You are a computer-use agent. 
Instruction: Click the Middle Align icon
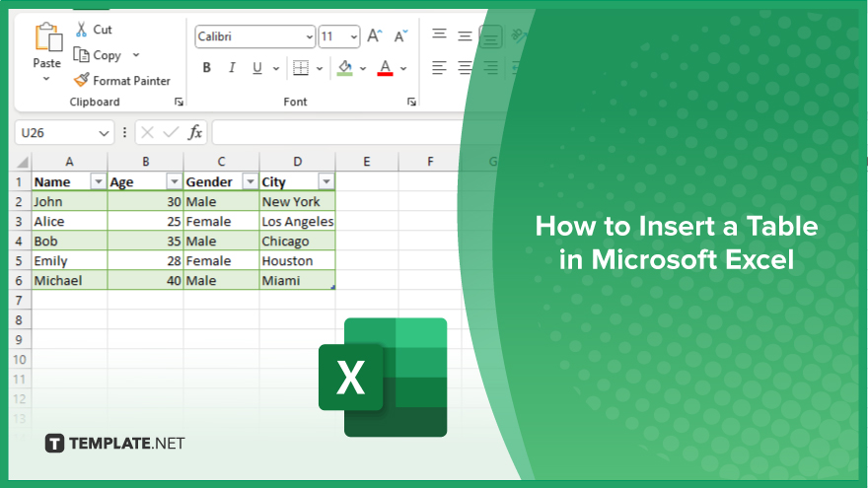coord(465,36)
